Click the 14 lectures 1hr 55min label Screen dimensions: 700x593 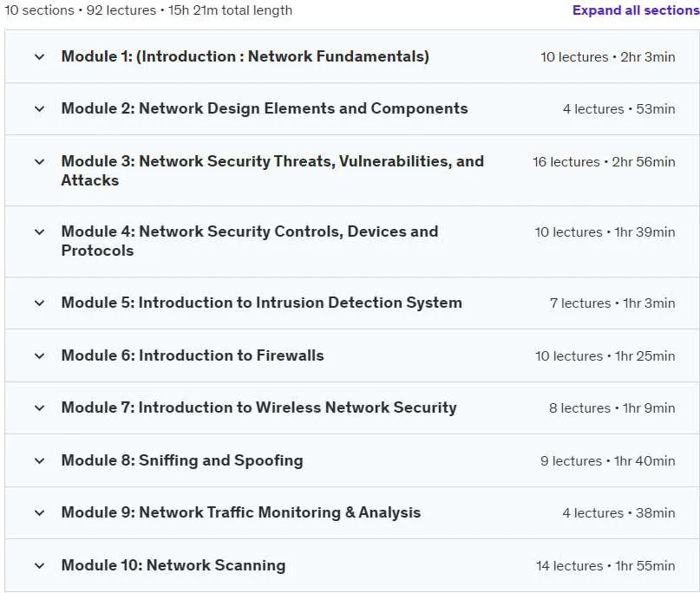point(605,566)
